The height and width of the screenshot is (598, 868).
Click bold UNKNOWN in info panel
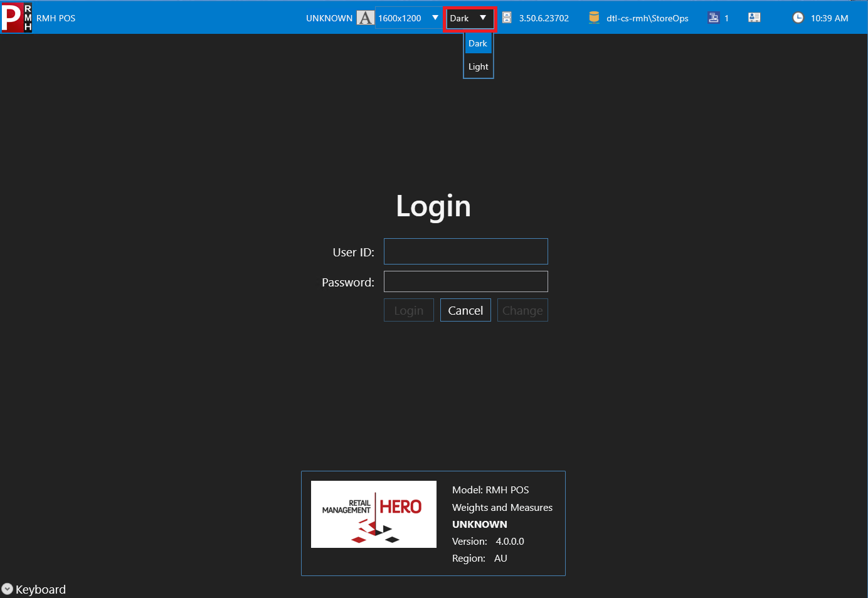pos(480,524)
